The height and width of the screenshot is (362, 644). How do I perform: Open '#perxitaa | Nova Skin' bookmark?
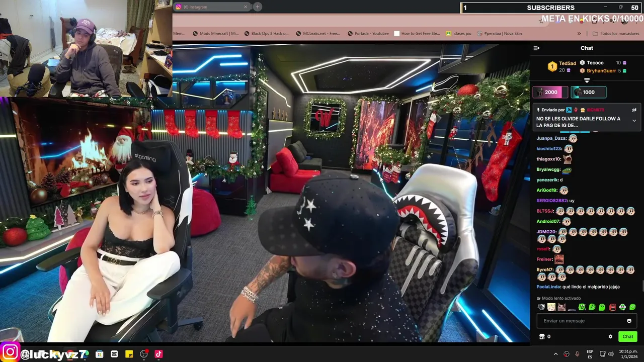coord(499,33)
